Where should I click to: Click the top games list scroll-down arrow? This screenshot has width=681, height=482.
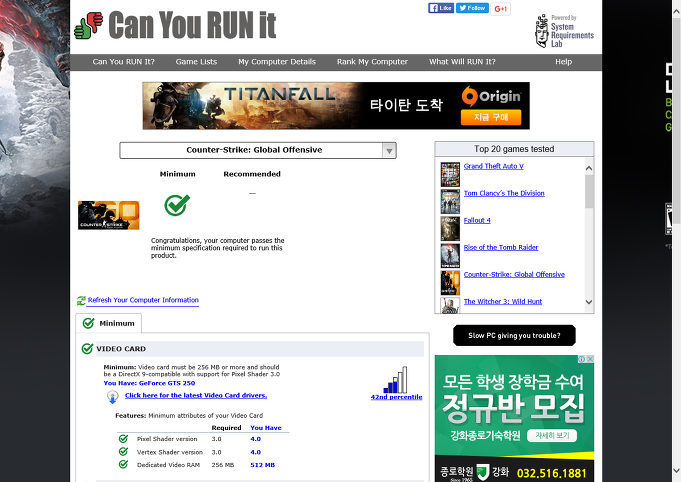coord(589,302)
